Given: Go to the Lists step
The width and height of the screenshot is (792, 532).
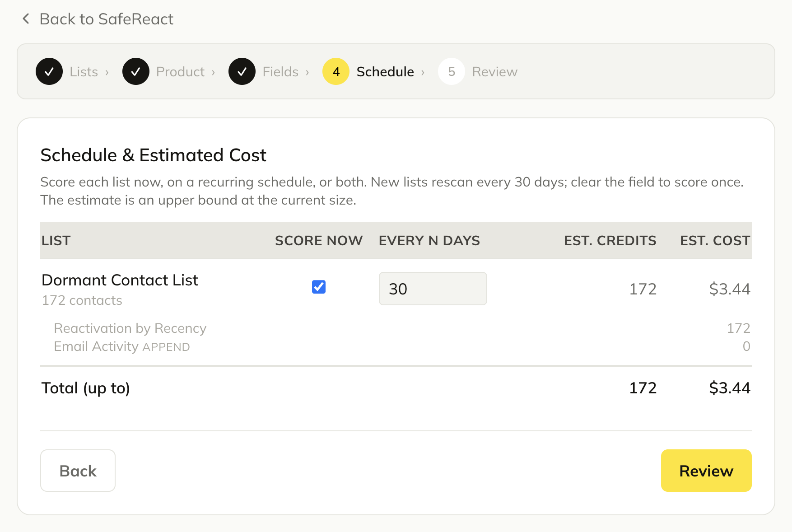Looking at the screenshot, I should [x=84, y=72].
